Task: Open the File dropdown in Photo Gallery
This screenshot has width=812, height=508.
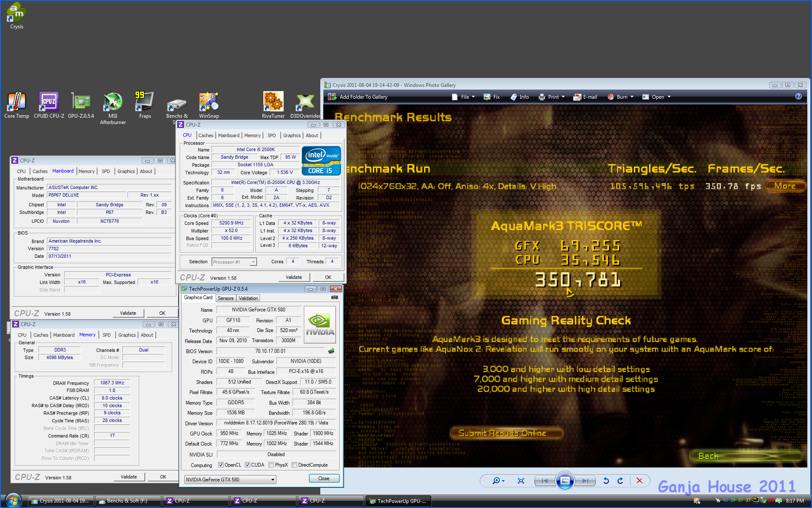Action: 463,97
